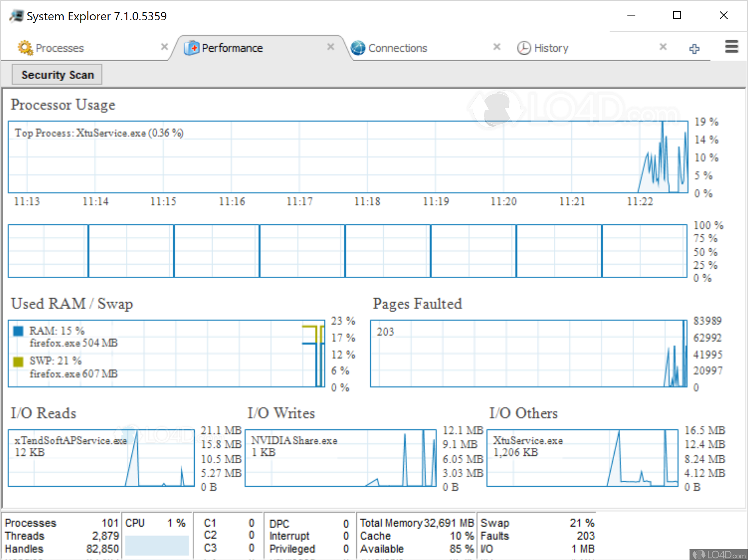Click the per-core CPU usage graph
This screenshot has width=748, height=560.
coord(348,251)
